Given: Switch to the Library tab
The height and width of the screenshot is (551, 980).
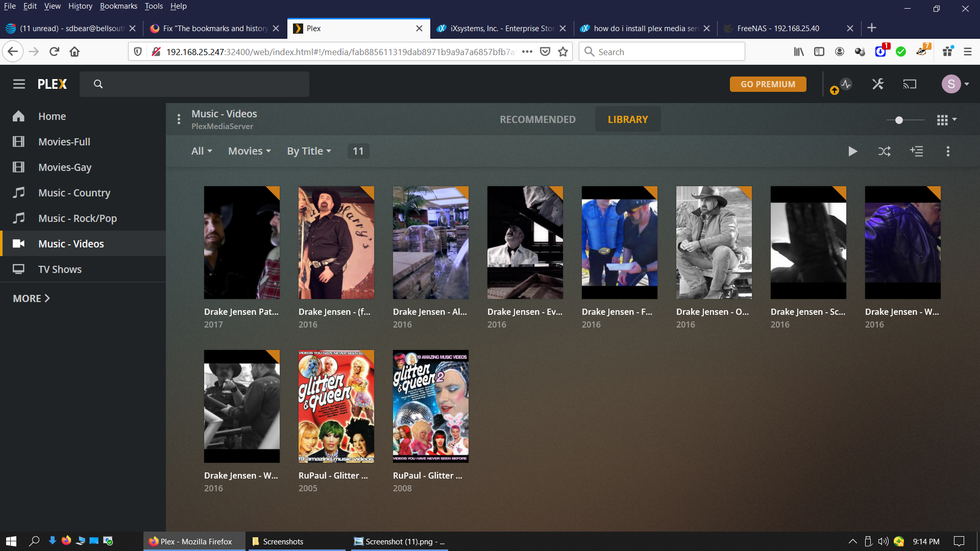Looking at the screenshot, I should click(x=628, y=119).
